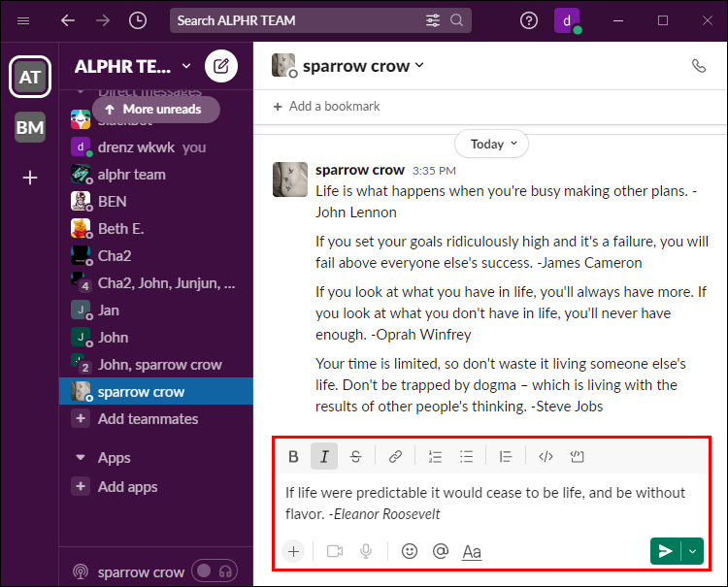
Task: Start a call with the phone icon
Action: tap(699, 66)
